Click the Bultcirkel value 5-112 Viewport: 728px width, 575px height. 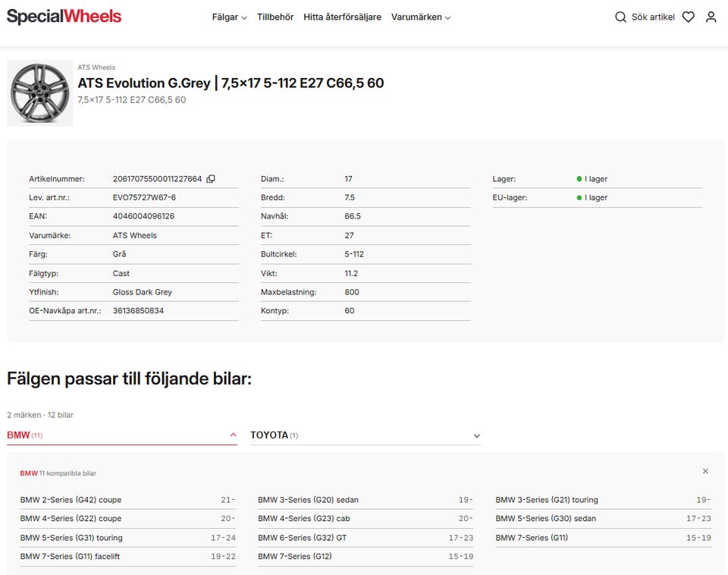tap(354, 254)
